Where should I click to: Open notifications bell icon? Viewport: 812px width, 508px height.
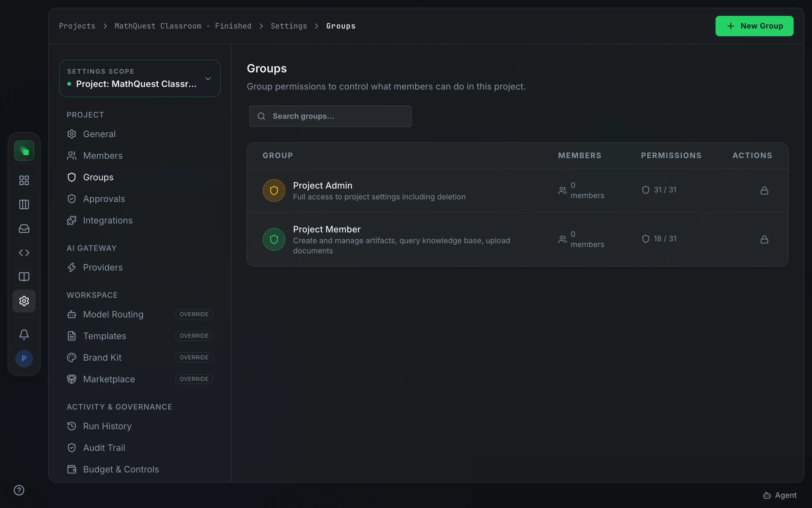click(x=24, y=334)
